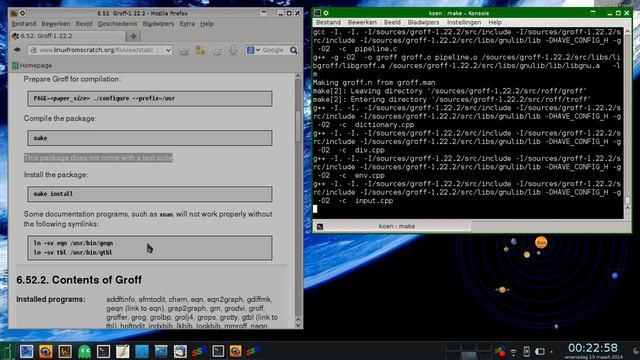Click the Konsole window menu icon in titlebar

click(318, 13)
